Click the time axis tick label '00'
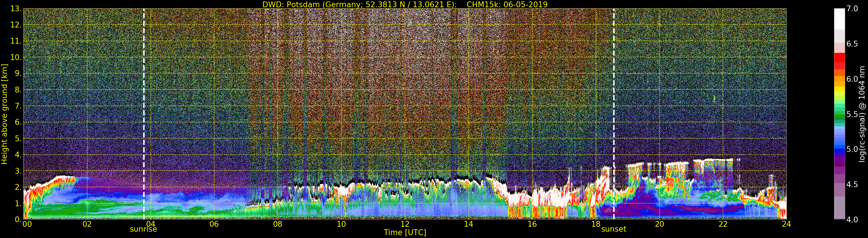This screenshot has width=868, height=238. click(x=27, y=224)
